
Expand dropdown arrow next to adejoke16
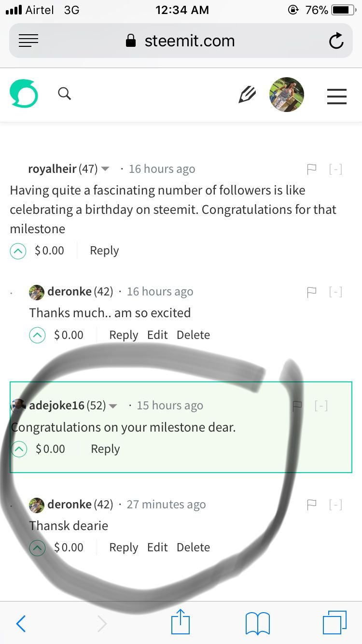click(113, 406)
